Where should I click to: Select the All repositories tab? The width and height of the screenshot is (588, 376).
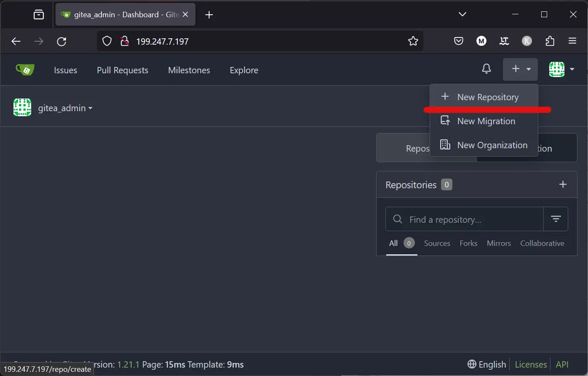401,243
